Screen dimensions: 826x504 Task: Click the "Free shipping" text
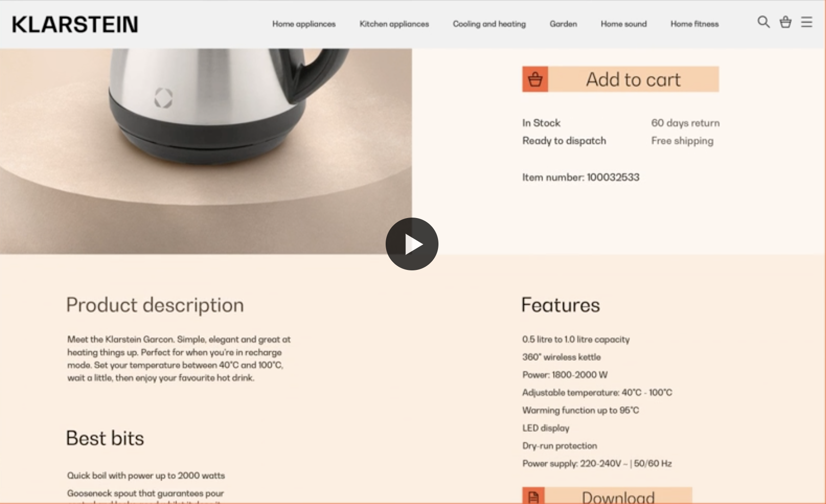point(682,141)
